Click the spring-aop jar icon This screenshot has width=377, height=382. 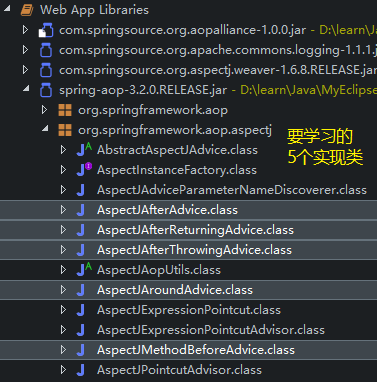point(46,90)
